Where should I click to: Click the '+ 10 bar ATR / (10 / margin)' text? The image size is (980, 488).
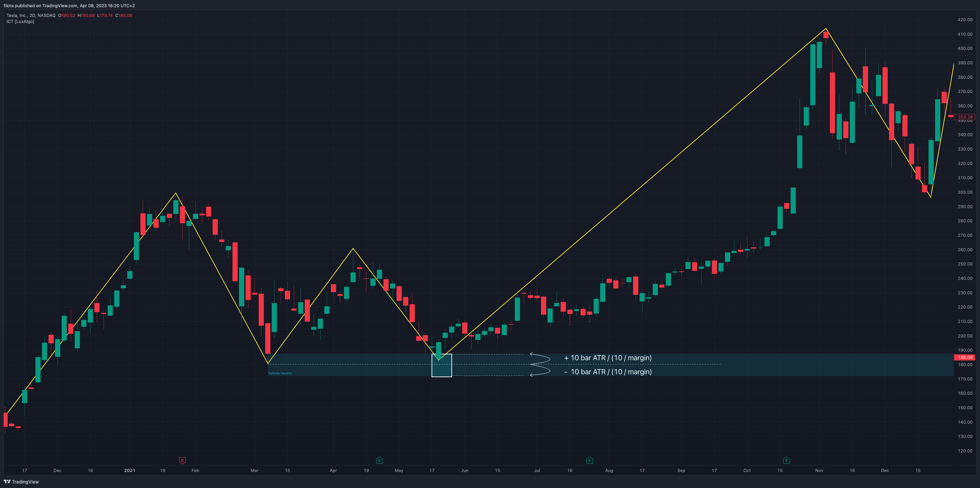click(x=608, y=358)
